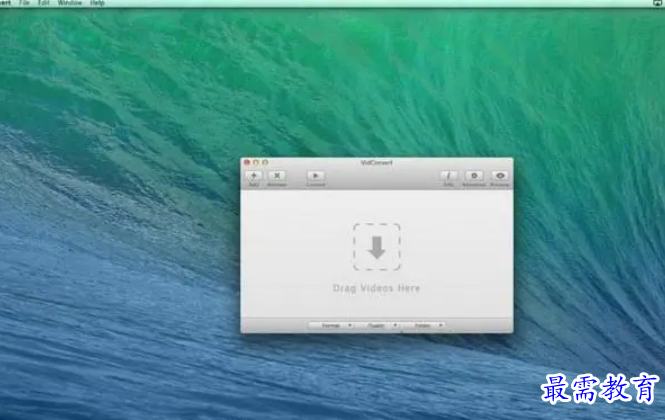Click the Remove (X) toolbar button
This screenshot has width=665, height=420.
[277, 176]
